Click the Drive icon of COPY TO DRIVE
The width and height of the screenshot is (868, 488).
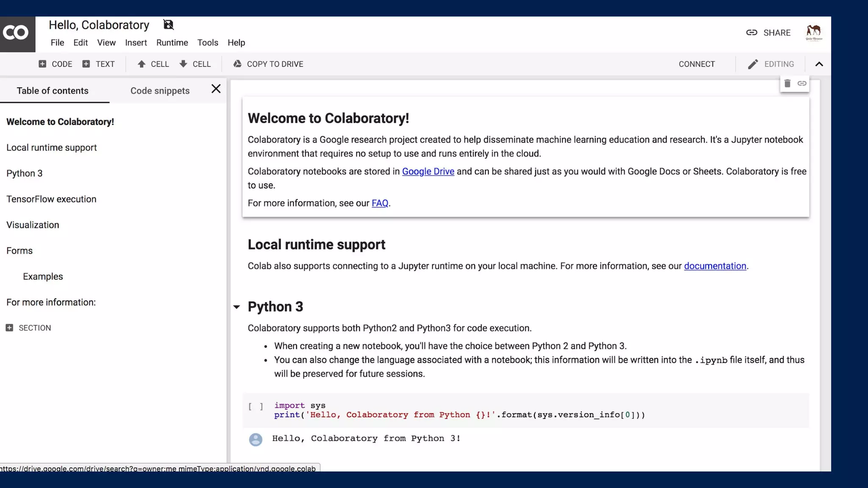click(x=237, y=64)
